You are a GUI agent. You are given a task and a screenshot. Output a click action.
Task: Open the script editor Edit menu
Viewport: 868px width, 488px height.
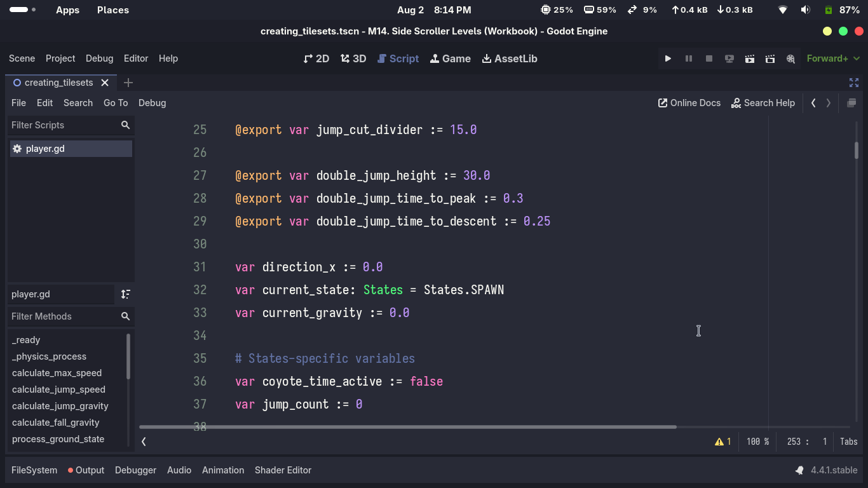(44, 103)
